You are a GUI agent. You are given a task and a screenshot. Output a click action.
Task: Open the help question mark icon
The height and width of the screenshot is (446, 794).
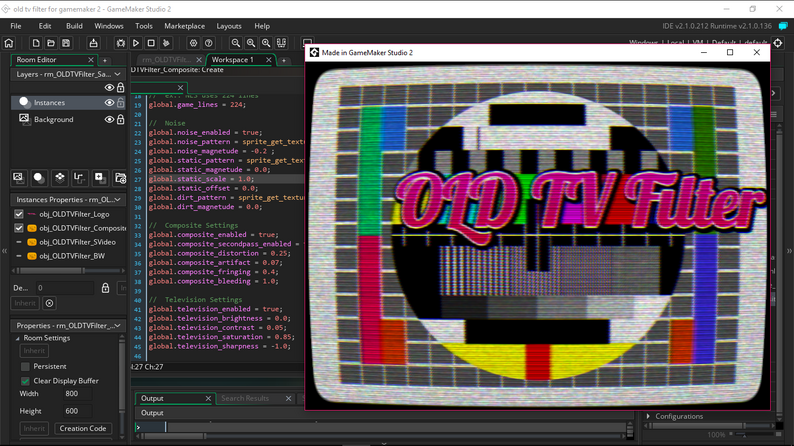(x=209, y=43)
